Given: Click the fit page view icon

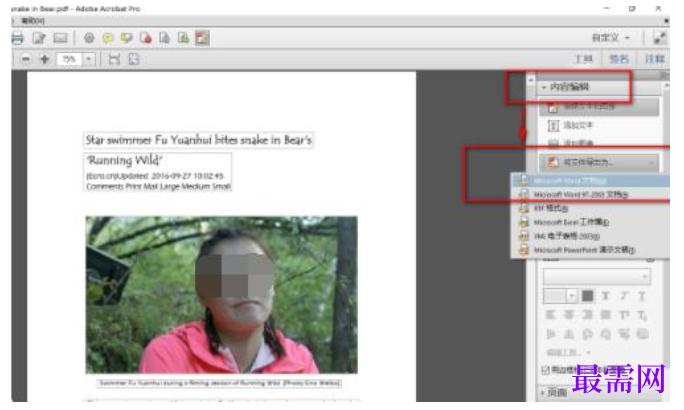Looking at the screenshot, I should click(133, 59).
